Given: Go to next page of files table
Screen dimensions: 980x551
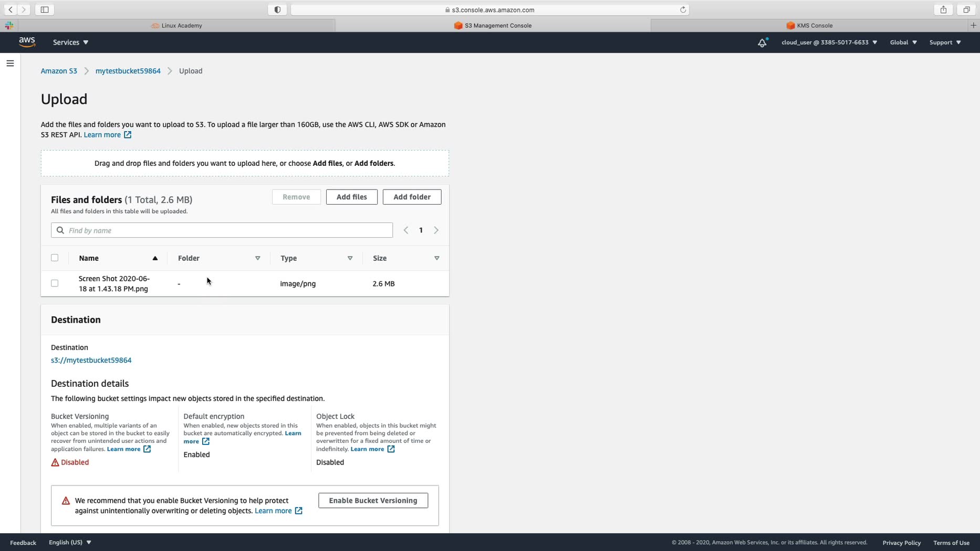Looking at the screenshot, I should click(x=436, y=230).
